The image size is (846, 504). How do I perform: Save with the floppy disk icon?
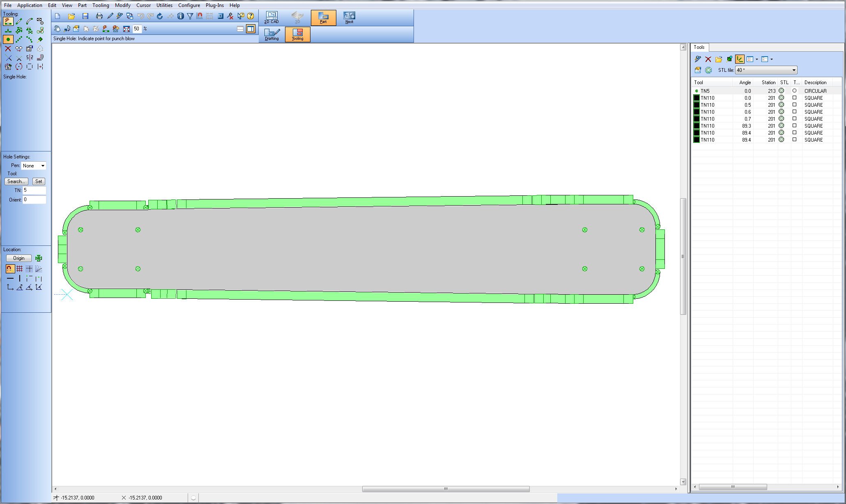(85, 16)
